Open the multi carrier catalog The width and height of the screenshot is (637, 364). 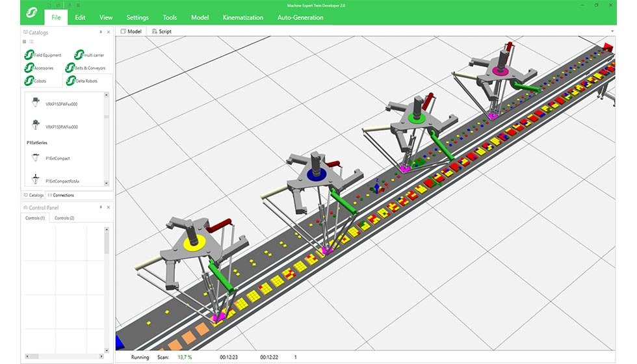[x=89, y=55]
